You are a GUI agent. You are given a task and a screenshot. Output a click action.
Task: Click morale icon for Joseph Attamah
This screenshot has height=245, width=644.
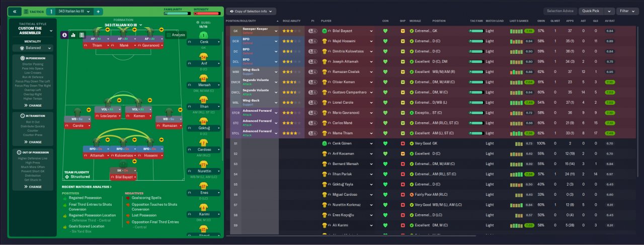[412, 61]
